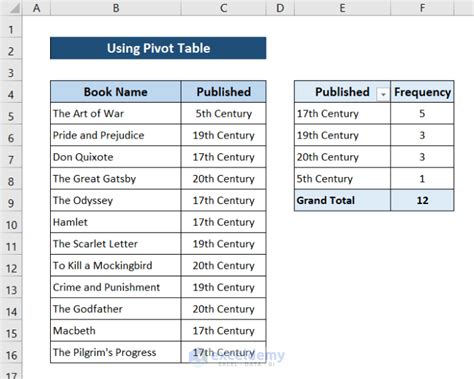The width and height of the screenshot is (474, 379).
Task: Select '17th Century' cell beside Hamlet
Action: pos(223,222)
